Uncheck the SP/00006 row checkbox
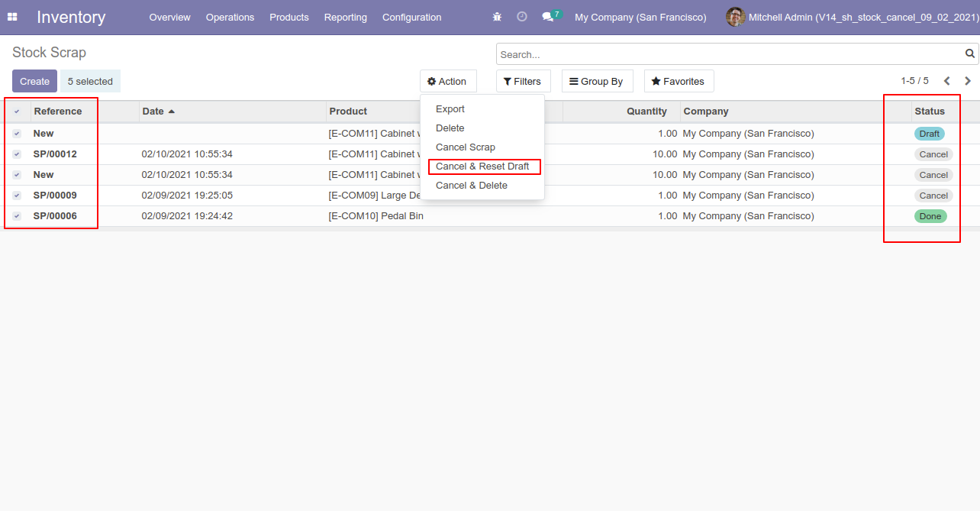This screenshot has width=980, height=511. pos(17,216)
